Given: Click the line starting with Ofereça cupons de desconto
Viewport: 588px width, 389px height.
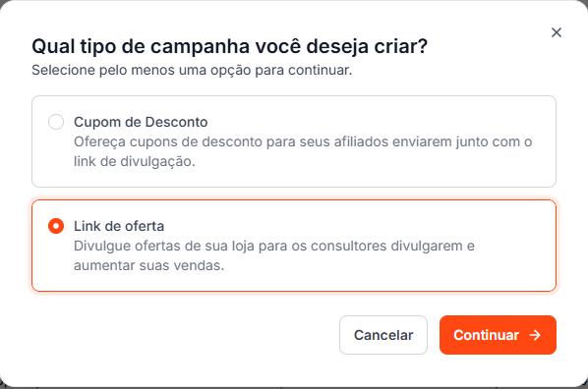Looking at the screenshot, I should click(303, 142).
